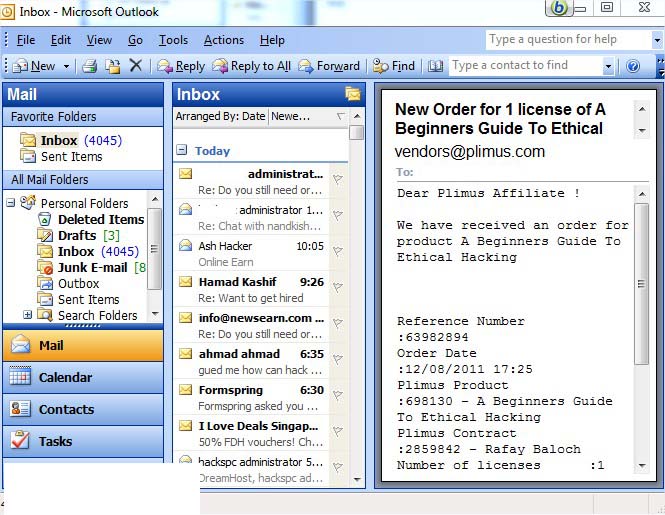Open the Help menu
The image size is (665, 515).
click(272, 40)
